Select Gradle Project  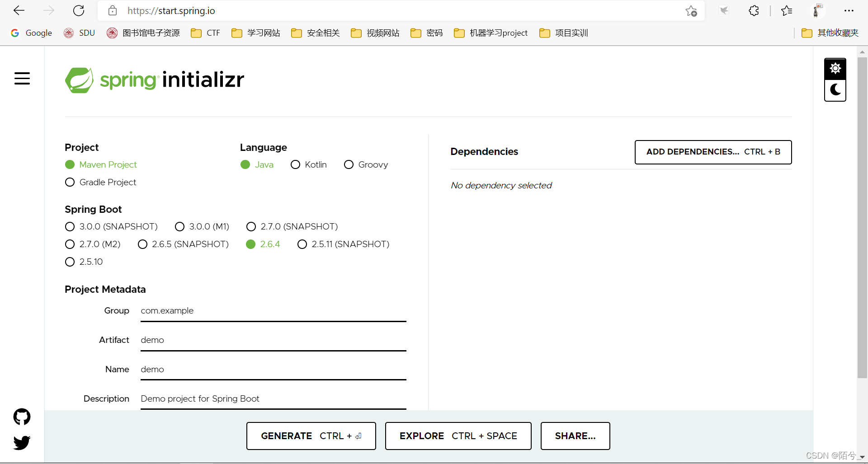[100, 182]
